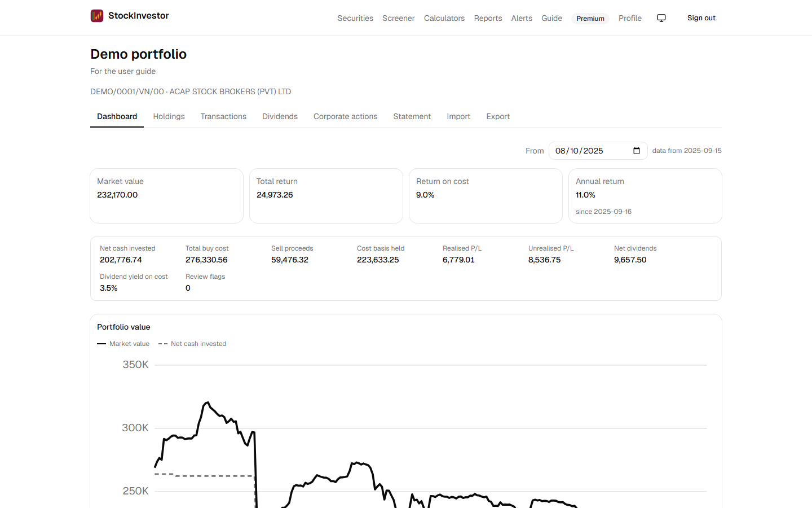812x508 pixels.
Task: Open the Import tab
Action: [x=458, y=116]
